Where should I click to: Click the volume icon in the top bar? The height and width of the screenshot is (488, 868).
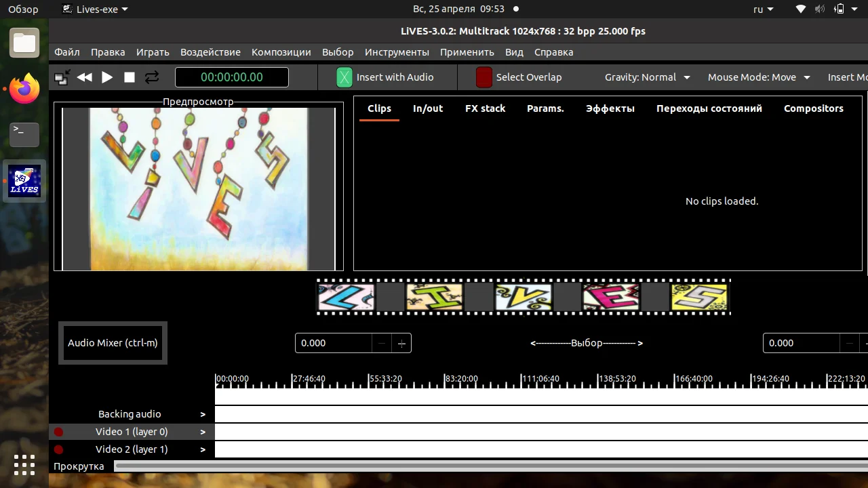(820, 9)
